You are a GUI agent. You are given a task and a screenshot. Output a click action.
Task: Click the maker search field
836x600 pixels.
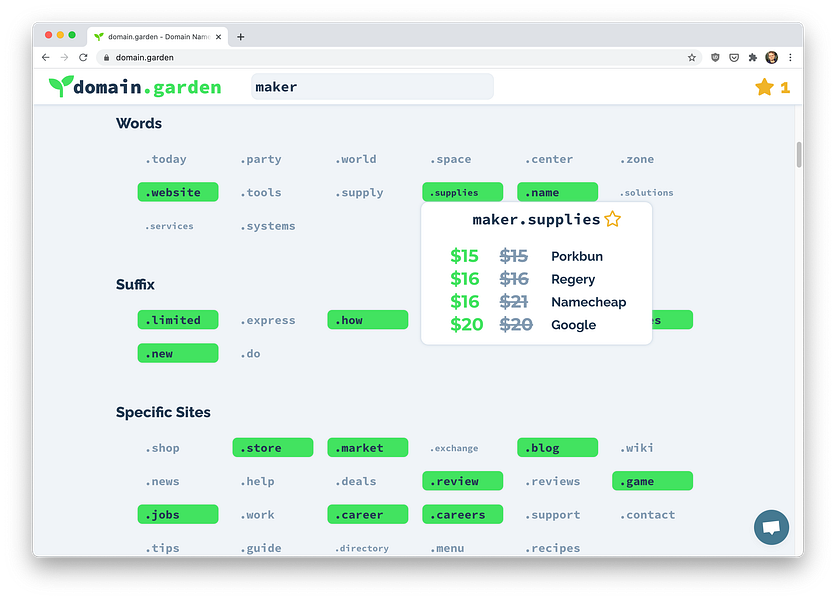[372, 87]
